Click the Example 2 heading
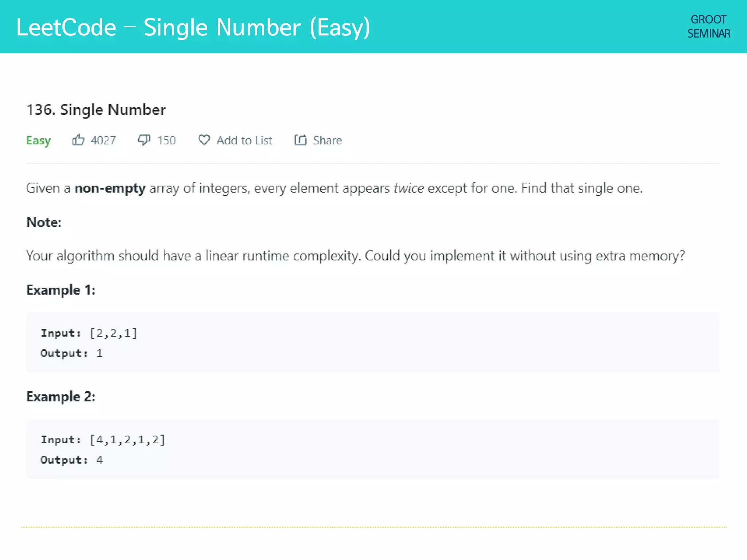 point(61,396)
